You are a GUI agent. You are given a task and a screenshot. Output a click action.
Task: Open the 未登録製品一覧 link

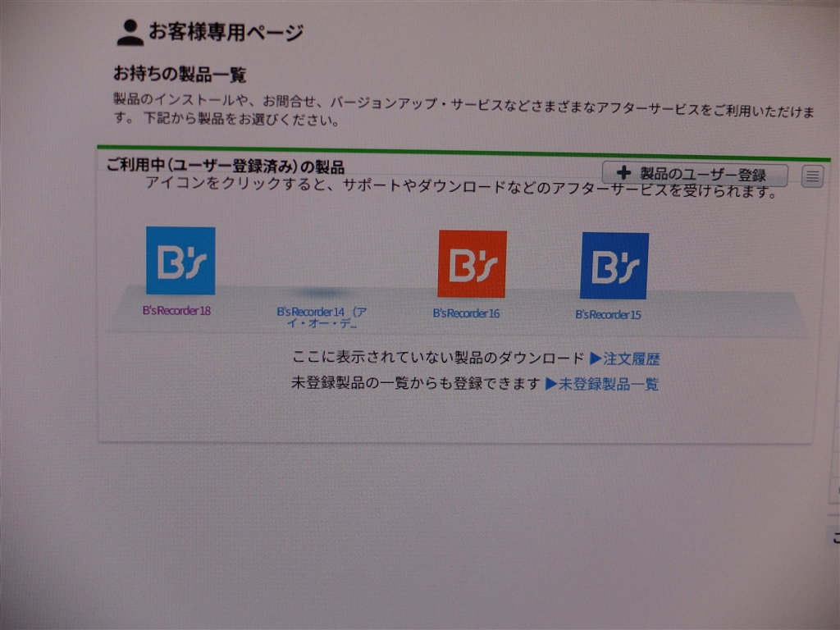(602, 384)
